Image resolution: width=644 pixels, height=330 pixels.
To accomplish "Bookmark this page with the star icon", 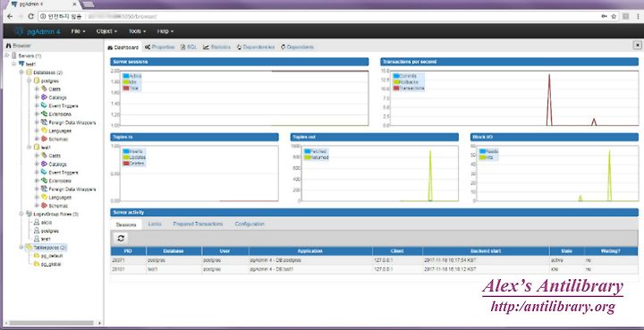I will pyautogui.click(x=614, y=16).
